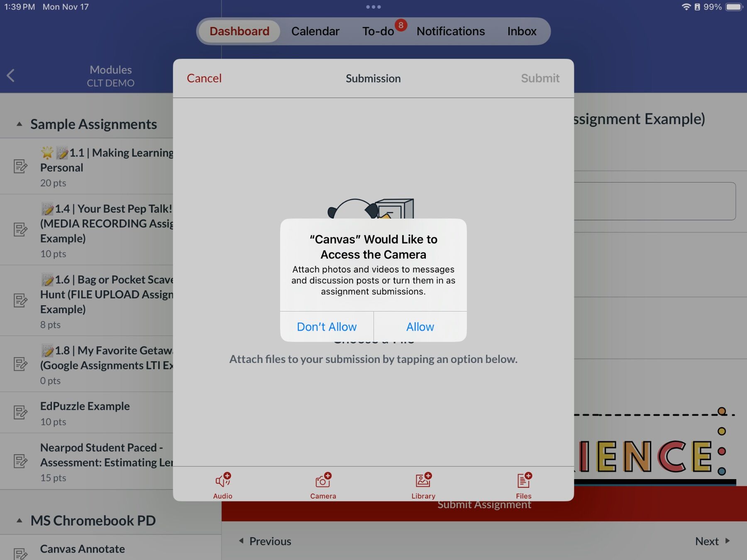Click assignment icon beside 1.1 Making Learning
Screen dimensions: 747x560
coord(20,166)
